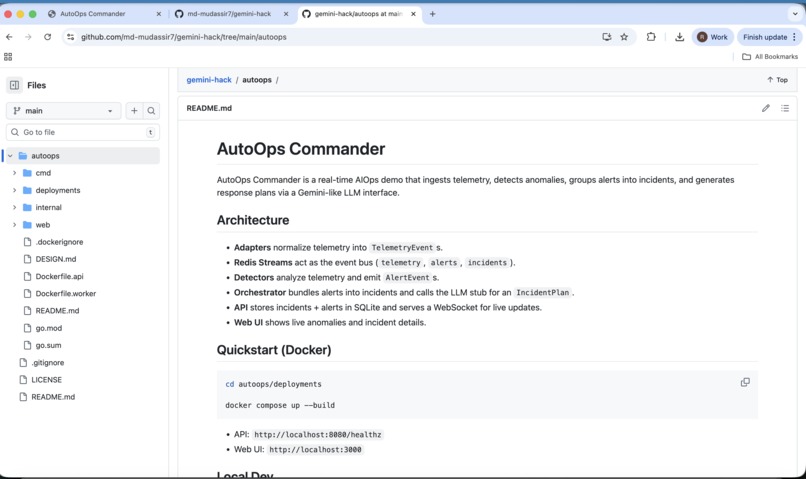Add a file with the plus button

pos(134,110)
